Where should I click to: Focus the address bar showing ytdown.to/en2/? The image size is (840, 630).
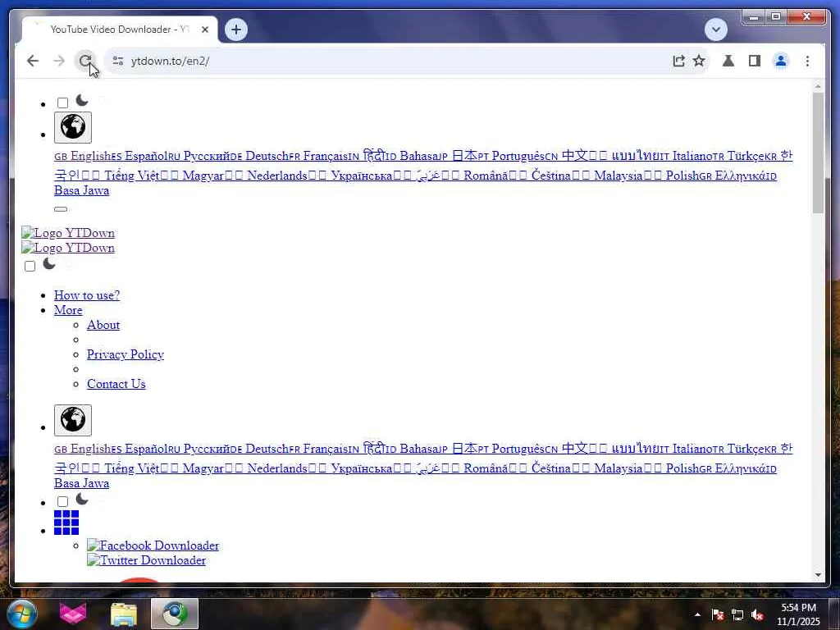click(396, 61)
